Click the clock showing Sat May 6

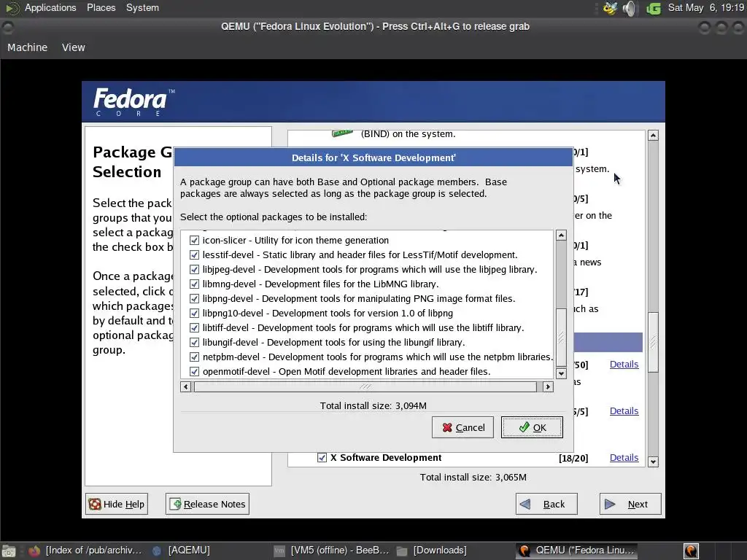click(x=706, y=7)
